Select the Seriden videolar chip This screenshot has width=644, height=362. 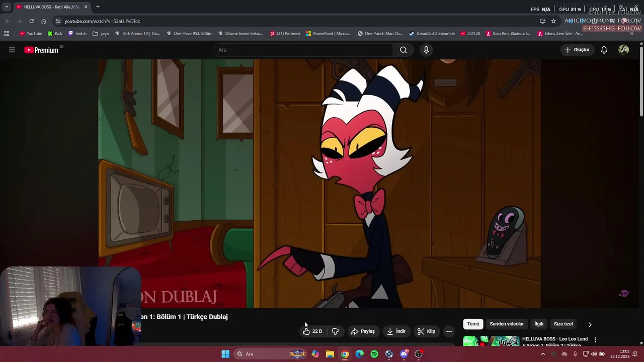tap(507, 324)
